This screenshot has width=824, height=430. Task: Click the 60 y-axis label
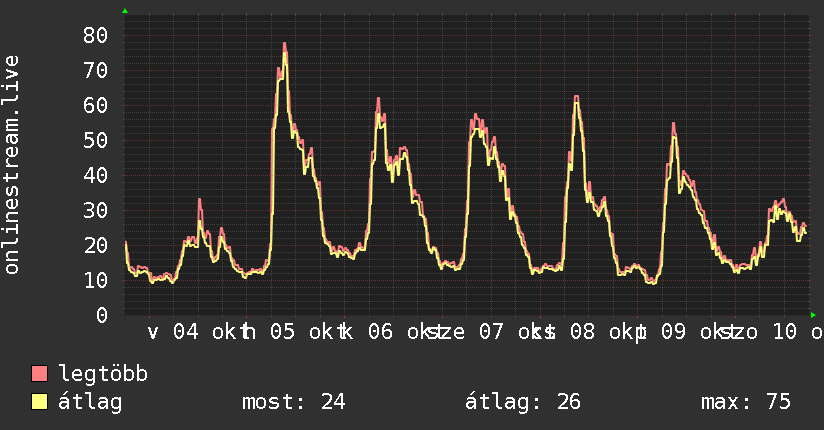(95, 106)
